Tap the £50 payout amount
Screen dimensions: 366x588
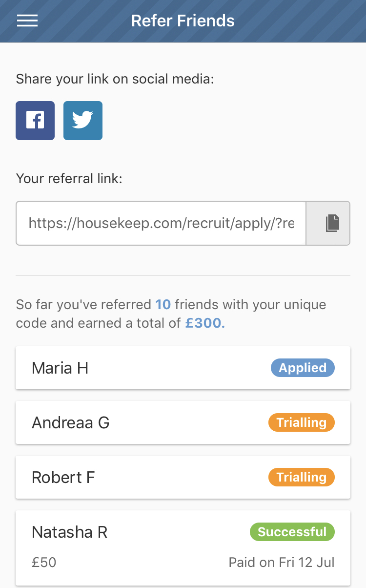pyautogui.click(x=44, y=562)
